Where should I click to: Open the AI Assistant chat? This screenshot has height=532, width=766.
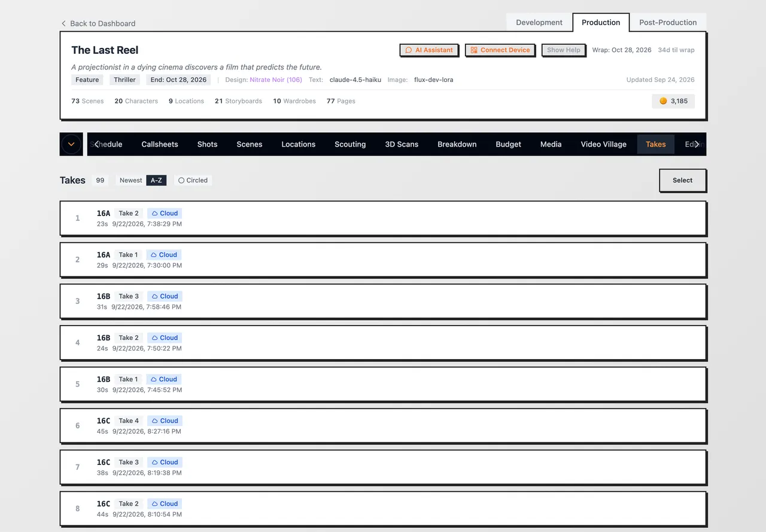click(429, 50)
